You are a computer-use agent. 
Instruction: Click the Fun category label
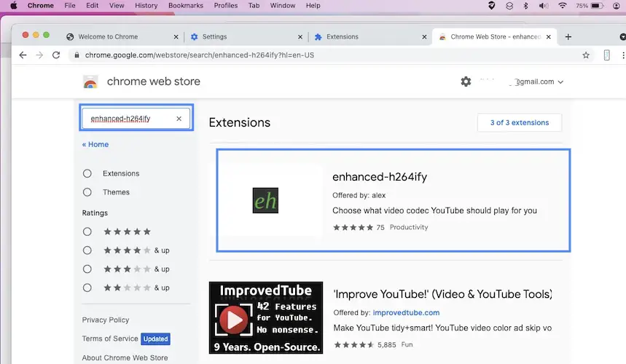(x=407, y=344)
